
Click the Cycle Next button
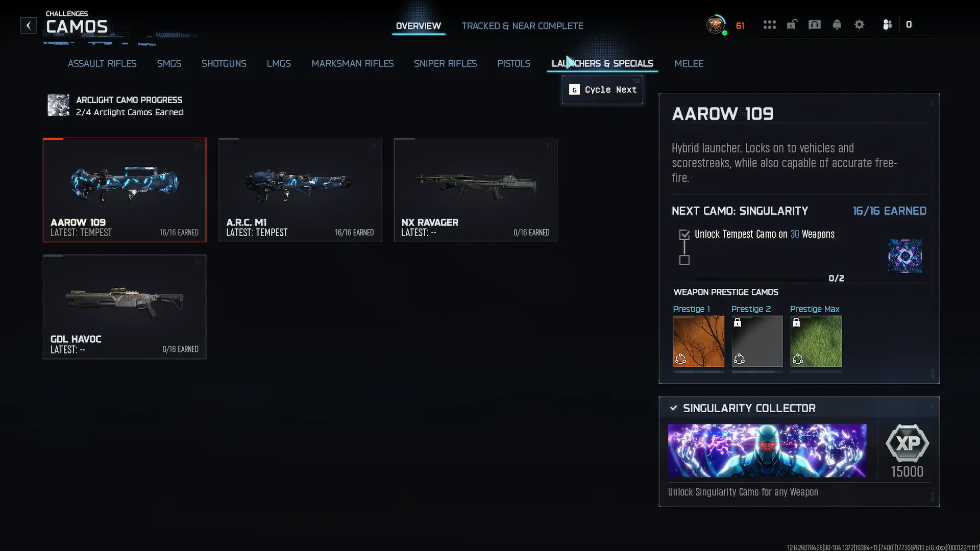pyautogui.click(x=602, y=90)
